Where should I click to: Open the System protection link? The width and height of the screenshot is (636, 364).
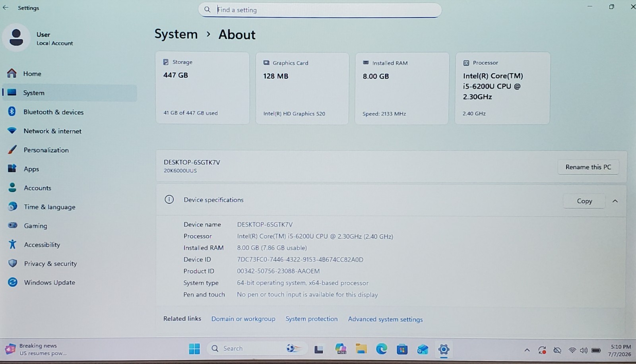312,319
